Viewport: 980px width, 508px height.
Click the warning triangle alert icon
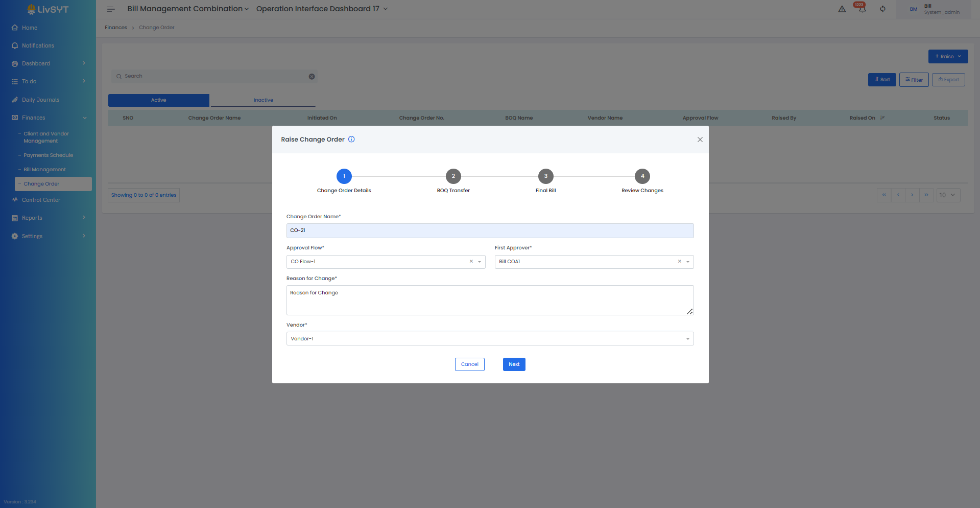[x=842, y=9]
